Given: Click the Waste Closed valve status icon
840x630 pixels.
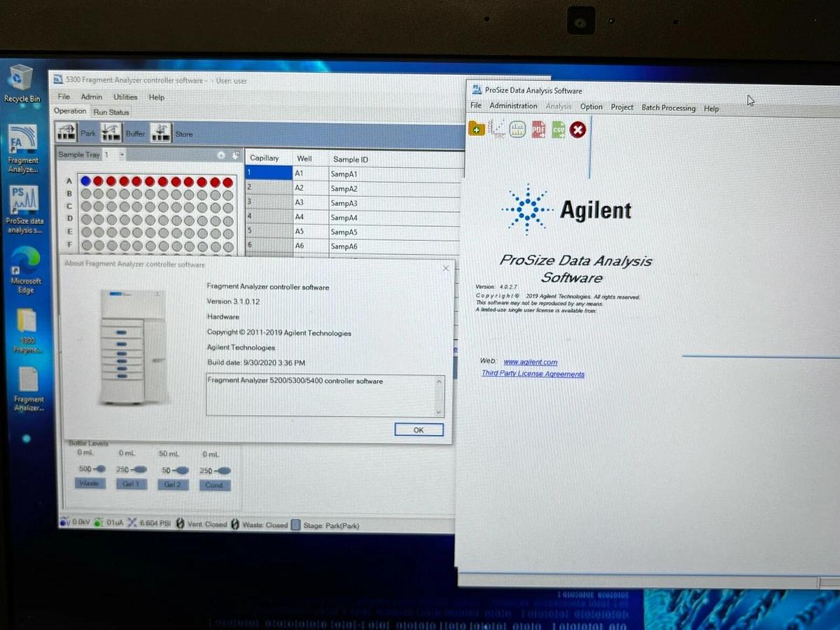Looking at the screenshot, I should click(x=235, y=524).
